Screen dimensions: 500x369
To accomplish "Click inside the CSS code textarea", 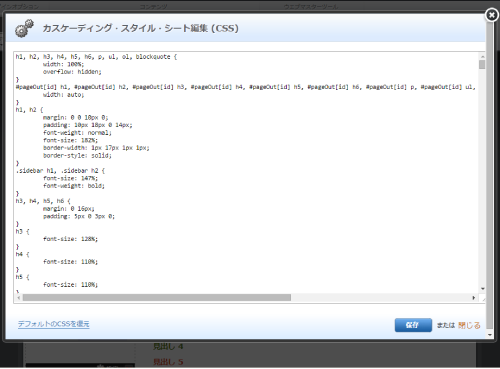I will [x=247, y=173].
